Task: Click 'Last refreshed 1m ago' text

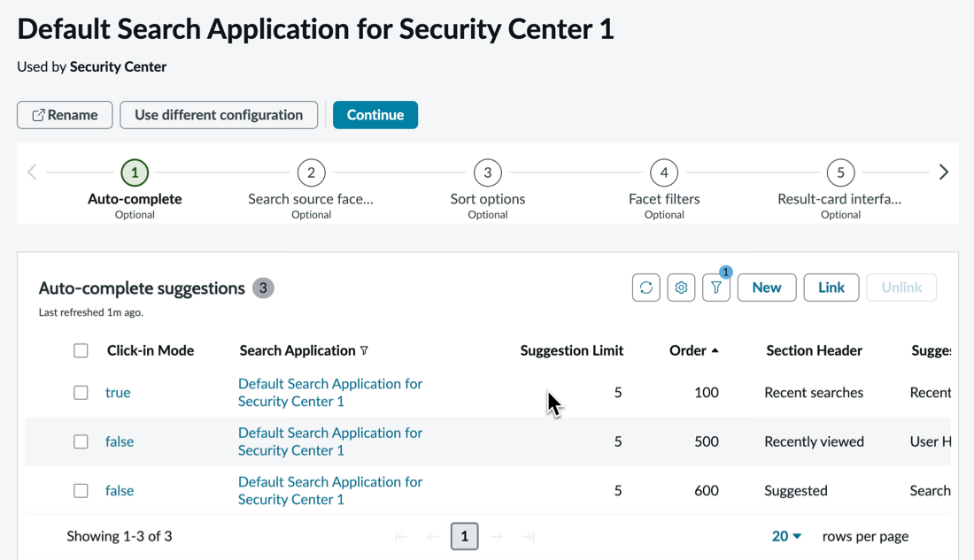Action: pos(90,312)
